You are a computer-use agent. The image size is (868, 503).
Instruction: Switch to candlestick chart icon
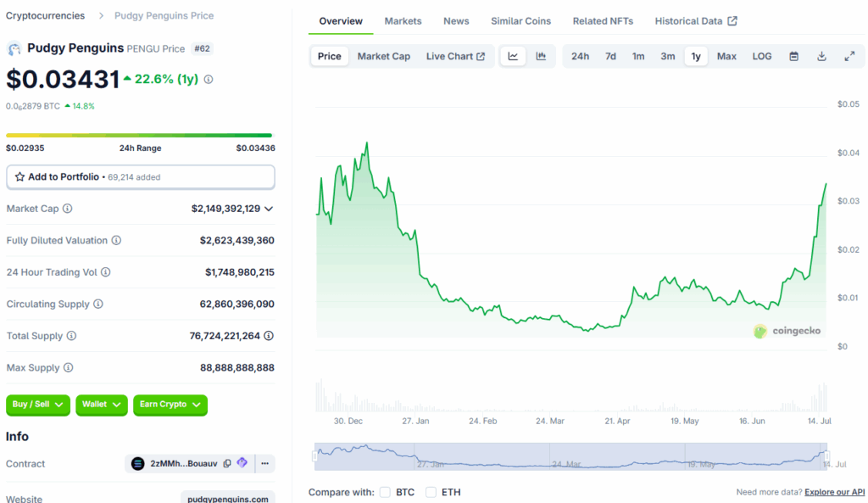tap(541, 56)
